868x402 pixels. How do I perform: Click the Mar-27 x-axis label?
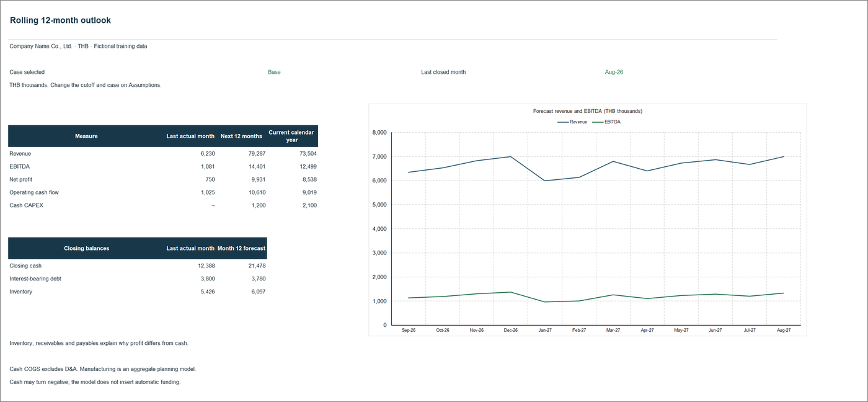[613, 331]
